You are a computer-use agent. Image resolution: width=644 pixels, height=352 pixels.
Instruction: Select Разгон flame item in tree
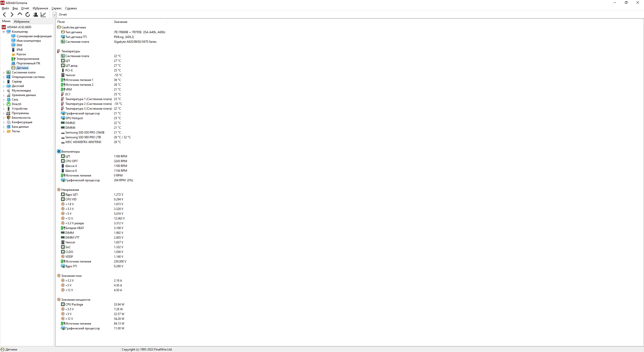[x=21, y=54]
